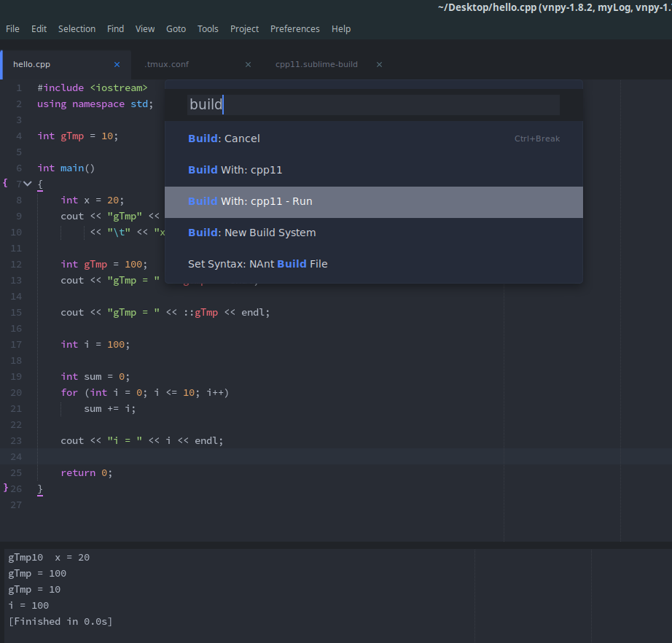
Task: Click 'i = 100' in build output
Action: tap(28, 605)
